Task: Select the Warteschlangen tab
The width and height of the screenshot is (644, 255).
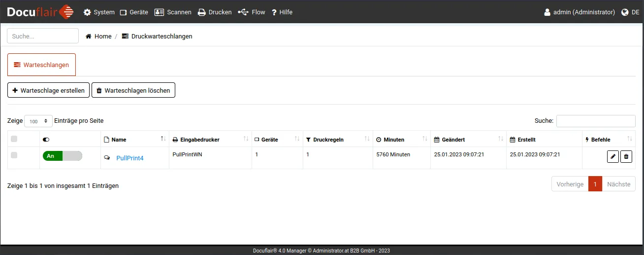Action: [x=41, y=65]
